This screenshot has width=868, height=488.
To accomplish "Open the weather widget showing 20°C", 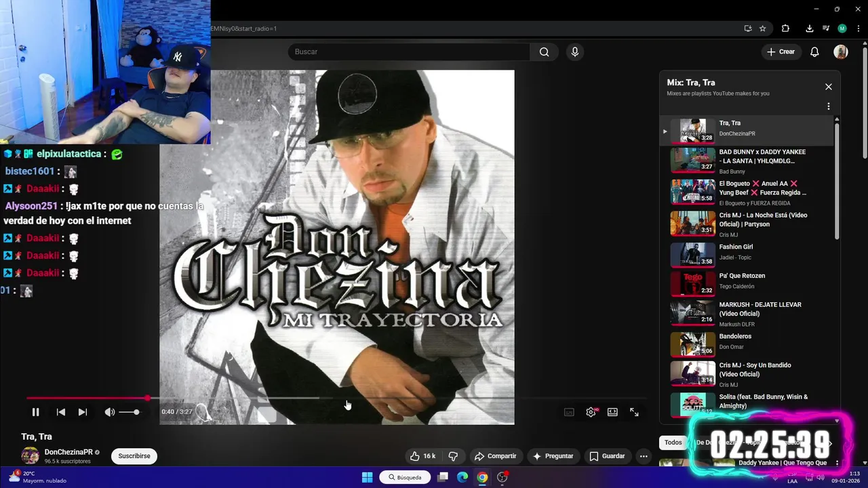I will (37, 477).
